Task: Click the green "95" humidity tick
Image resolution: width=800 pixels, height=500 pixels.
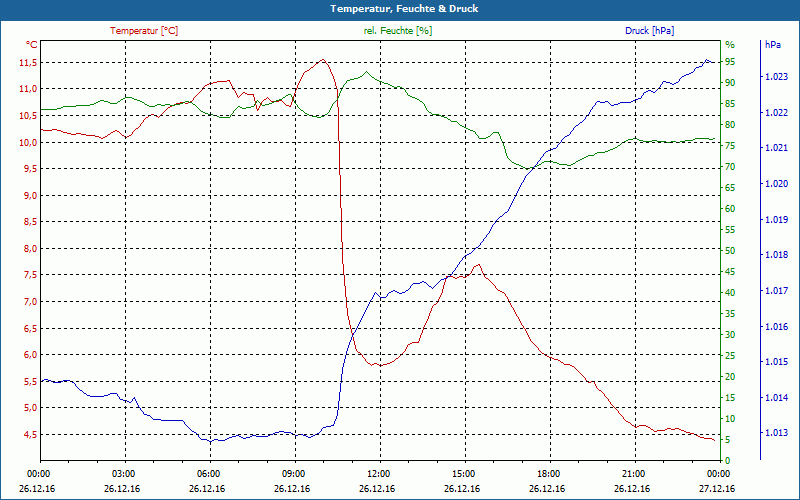Action: (730, 62)
